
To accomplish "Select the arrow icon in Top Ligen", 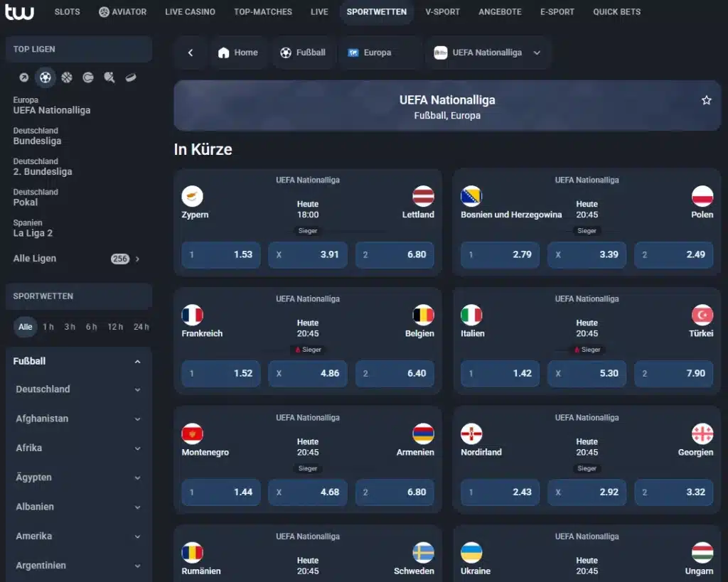I will click(24, 77).
